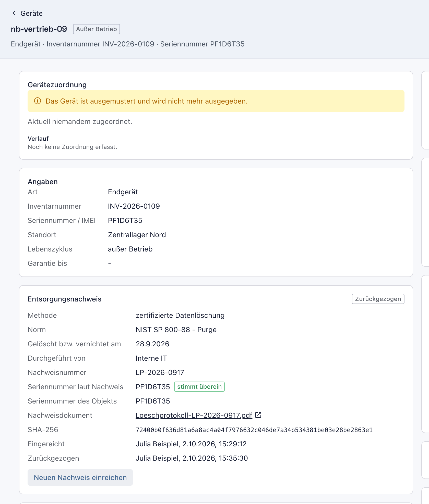Click Eingereicht timestamp 15:29:12 entry
The height and width of the screenshot is (504, 429).
coord(191,444)
